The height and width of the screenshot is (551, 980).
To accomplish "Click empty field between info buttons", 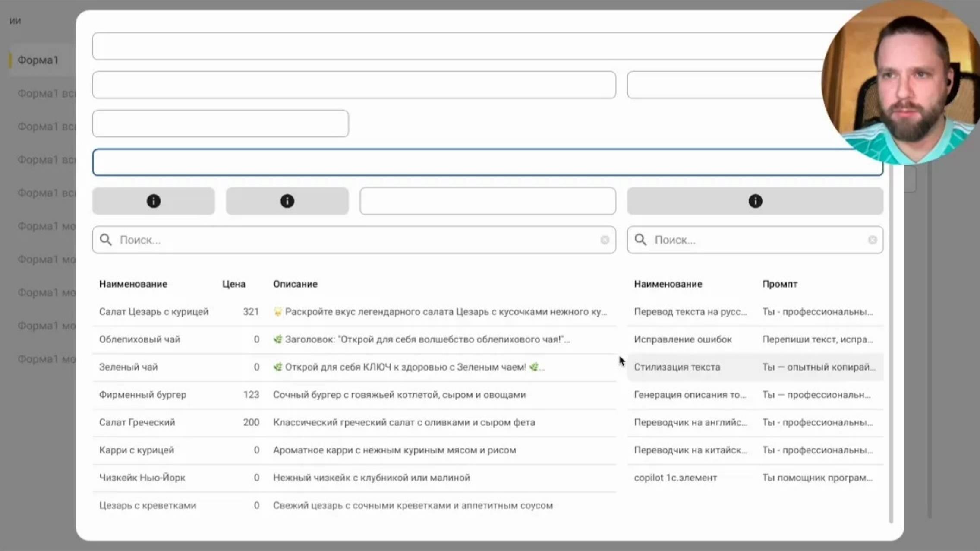I will pyautogui.click(x=488, y=201).
